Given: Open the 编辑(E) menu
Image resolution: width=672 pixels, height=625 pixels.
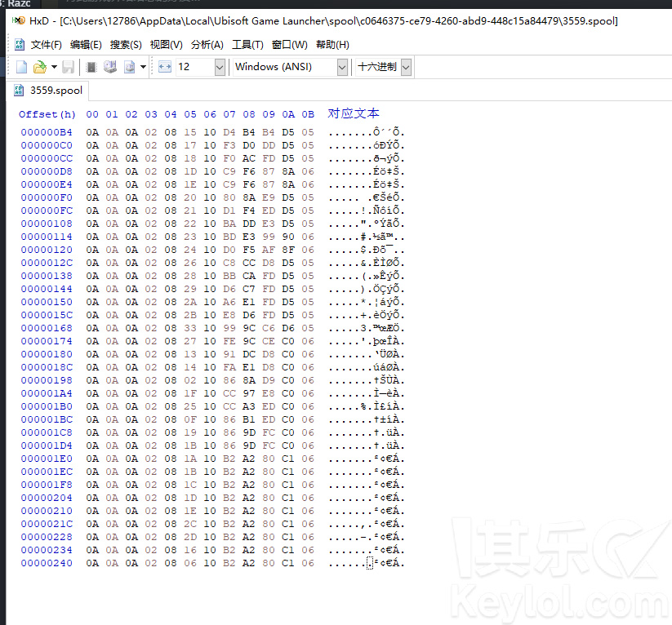Looking at the screenshot, I should (x=86, y=45).
